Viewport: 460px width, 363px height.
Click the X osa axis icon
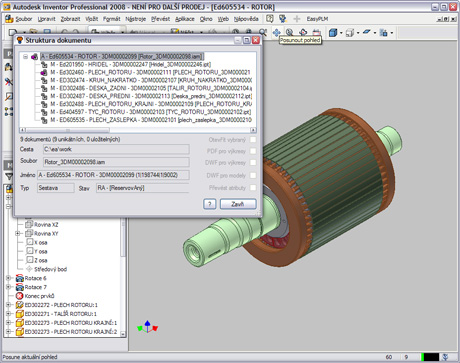click(x=30, y=242)
